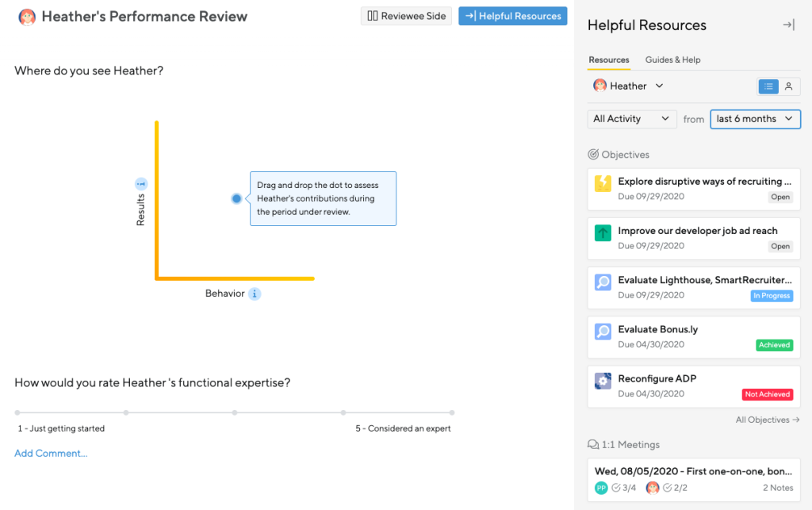The width and height of the screenshot is (812, 510).
Task: Open All Objectives link
Action: tap(767, 419)
